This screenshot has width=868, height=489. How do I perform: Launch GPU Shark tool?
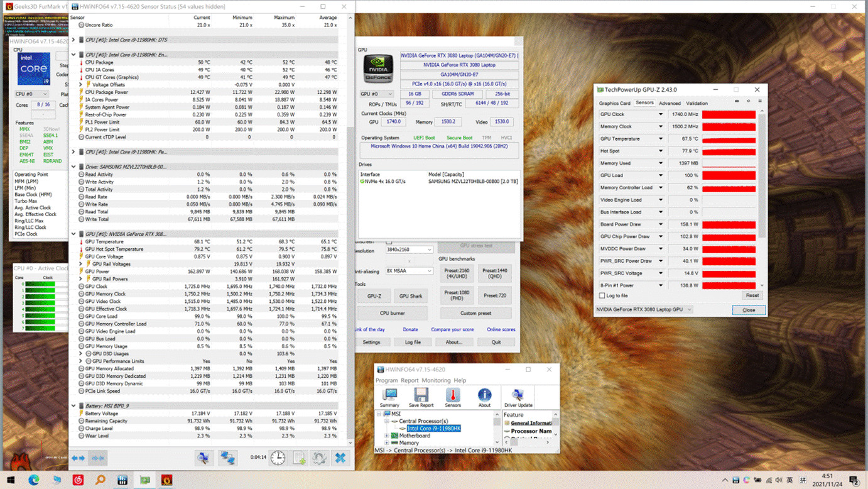tap(411, 296)
